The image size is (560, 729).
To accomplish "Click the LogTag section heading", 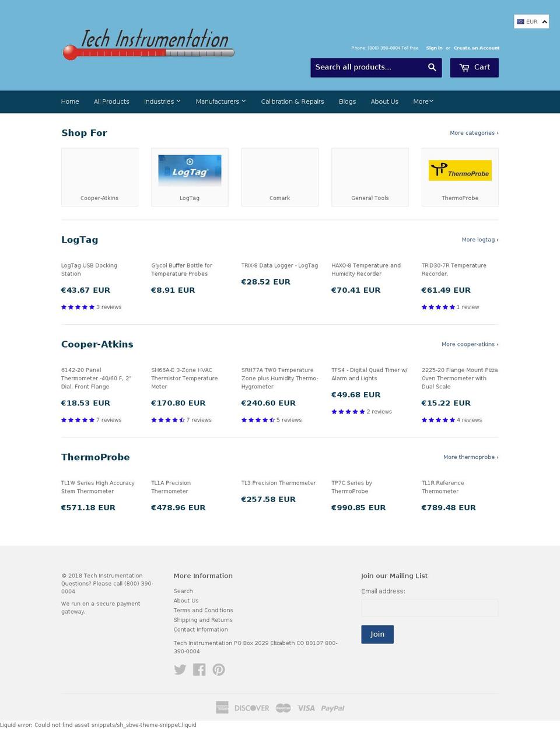I will coord(80,240).
